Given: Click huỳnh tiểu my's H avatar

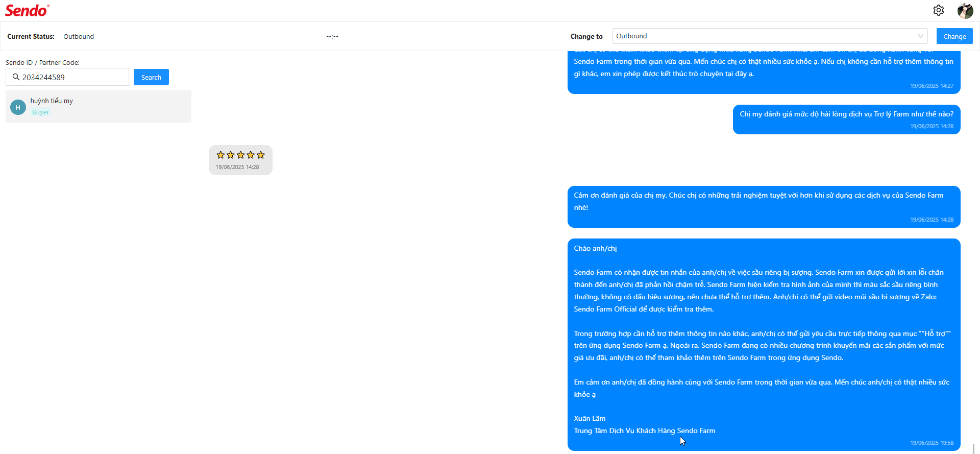Looking at the screenshot, I should click(18, 107).
